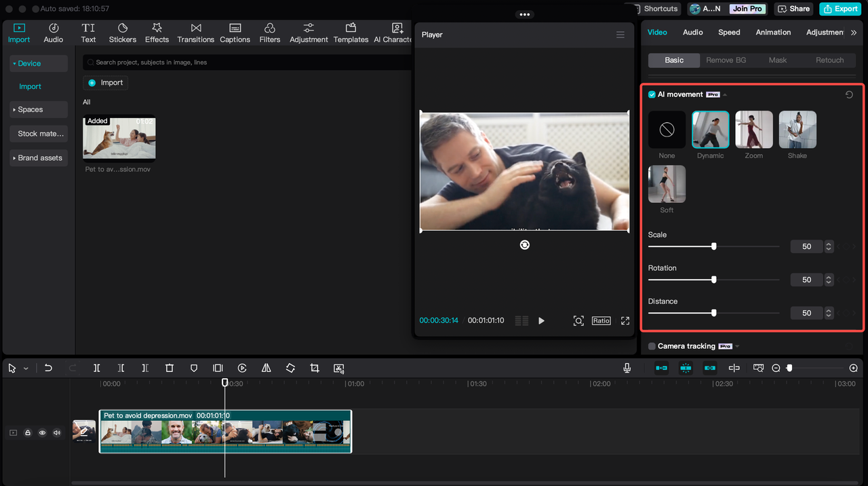Enable the Camera tracking checkbox
Screen dimensions: 868x486
point(652,346)
